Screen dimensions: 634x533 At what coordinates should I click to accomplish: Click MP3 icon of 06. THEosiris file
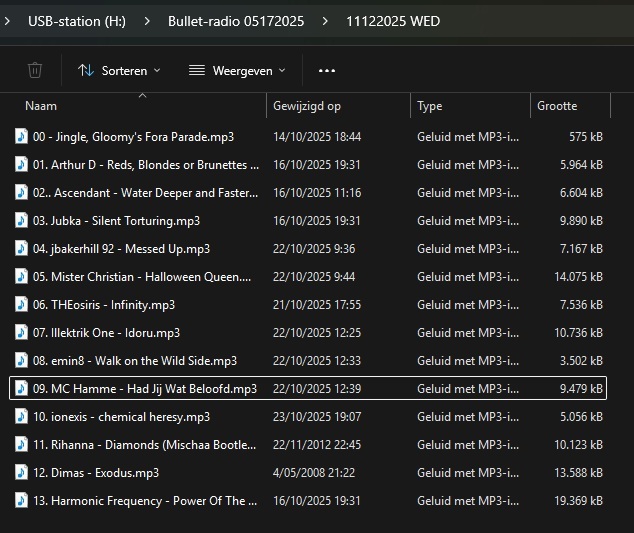[21, 304]
